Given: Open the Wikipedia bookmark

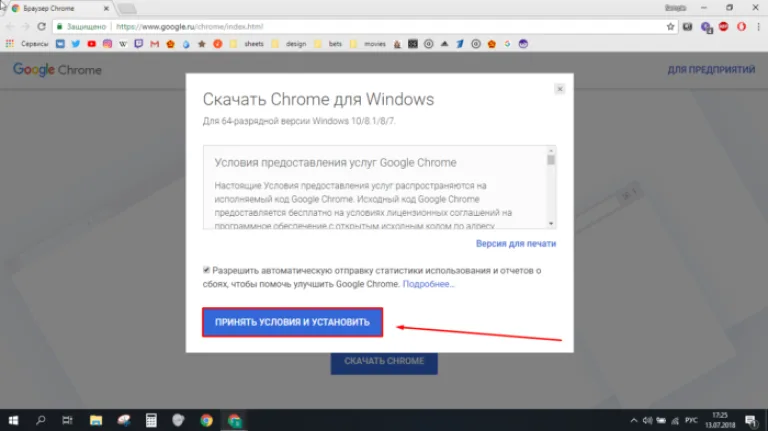Looking at the screenshot, I should point(123,44).
